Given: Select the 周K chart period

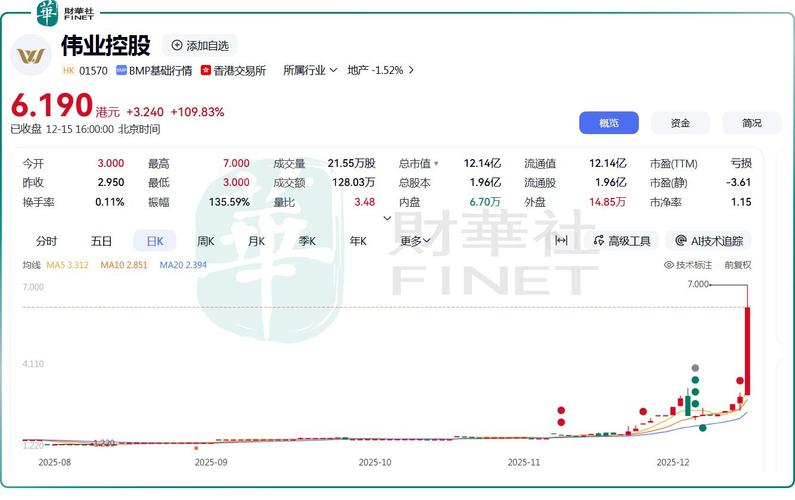Looking at the screenshot, I should 205,241.
